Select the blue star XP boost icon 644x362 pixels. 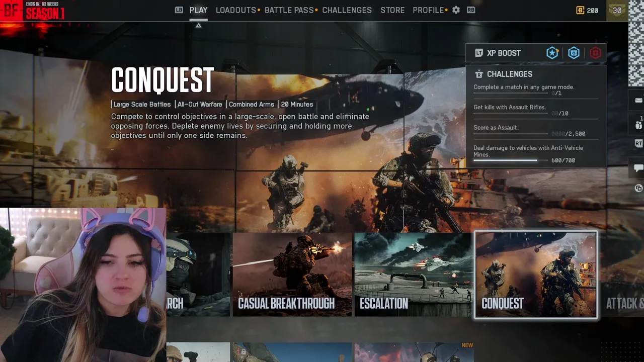(x=552, y=53)
